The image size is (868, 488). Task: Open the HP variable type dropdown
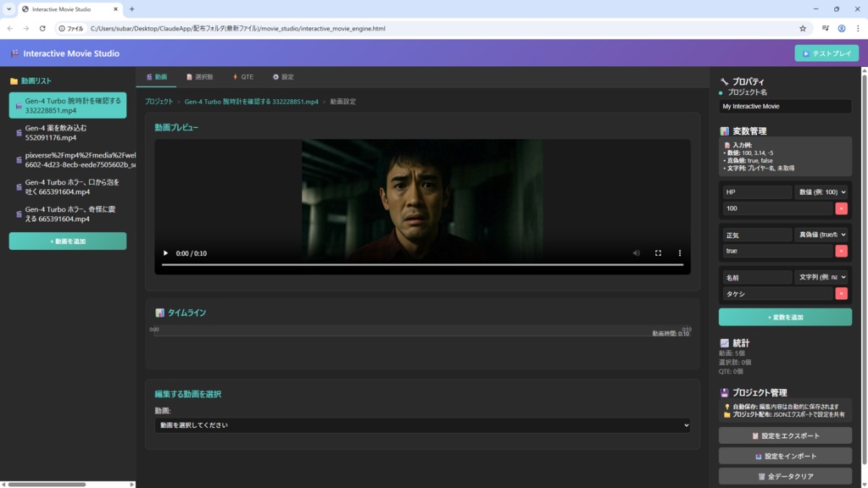821,192
